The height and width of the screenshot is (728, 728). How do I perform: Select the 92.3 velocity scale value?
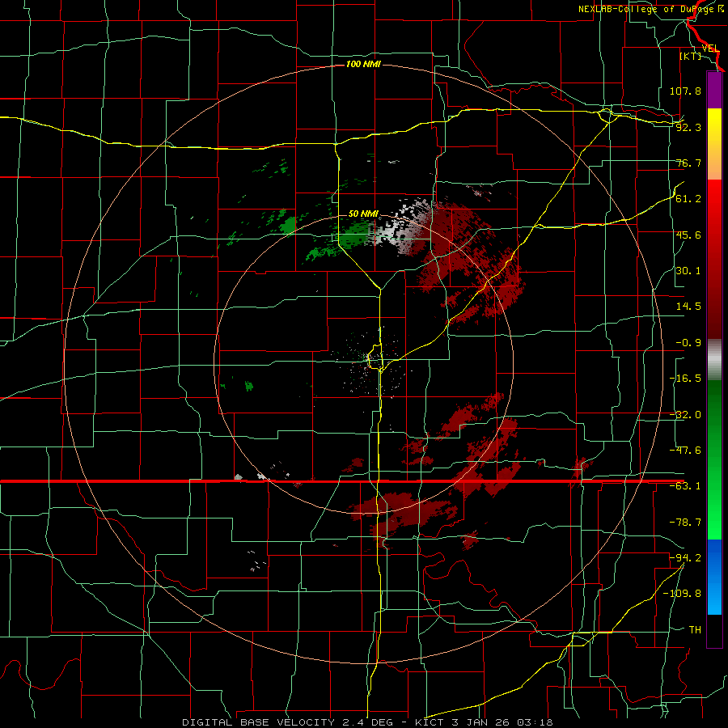[688, 127]
